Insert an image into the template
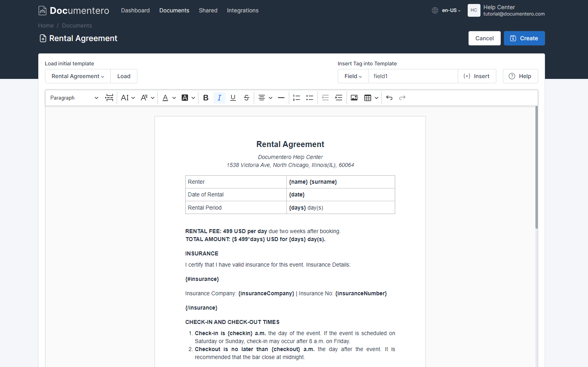Image resolution: width=588 pixels, height=367 pixels. pos(354,97)
